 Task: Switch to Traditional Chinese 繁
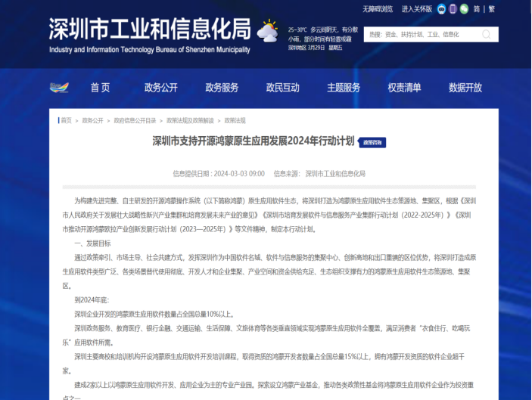click(x=492, y=9)
